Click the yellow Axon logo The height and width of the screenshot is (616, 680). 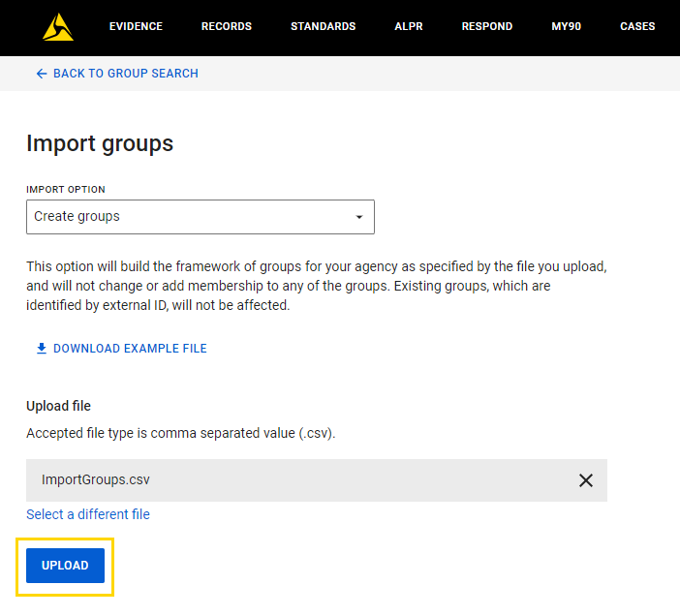pos(58,27)
